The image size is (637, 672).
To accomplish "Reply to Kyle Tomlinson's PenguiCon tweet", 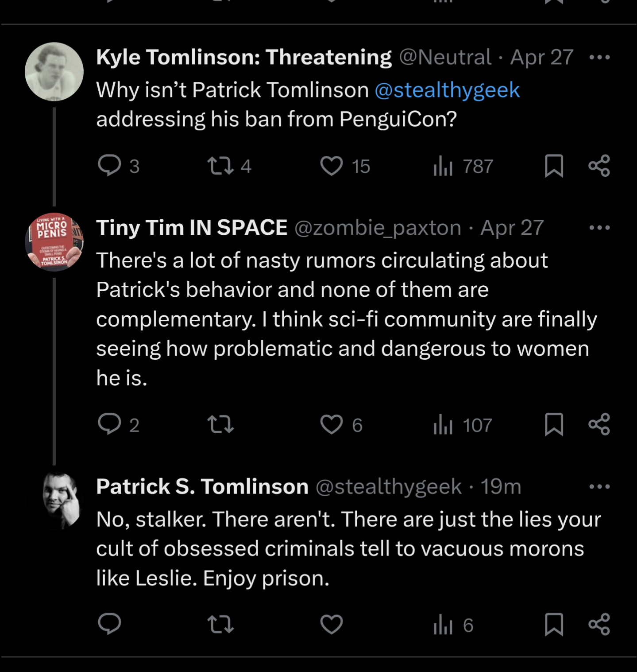I will 109,166.
